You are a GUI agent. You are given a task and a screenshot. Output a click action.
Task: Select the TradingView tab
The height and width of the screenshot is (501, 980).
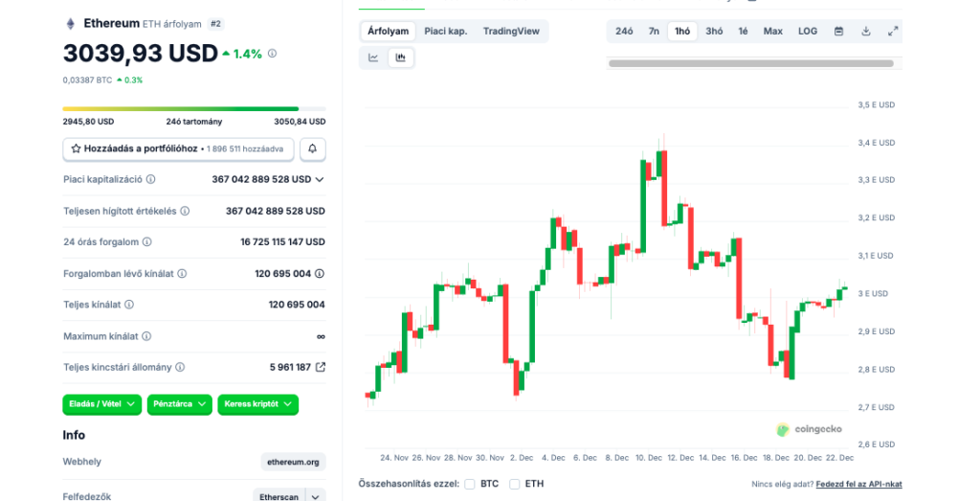click(x=511, y=32)
